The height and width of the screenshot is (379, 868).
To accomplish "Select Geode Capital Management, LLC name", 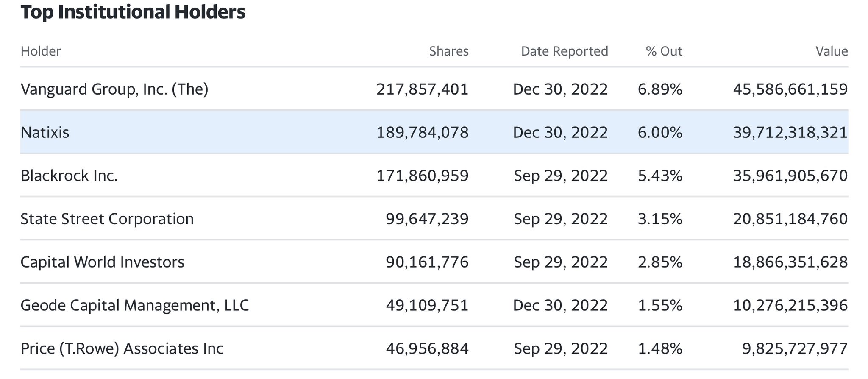I will (135, 306).
